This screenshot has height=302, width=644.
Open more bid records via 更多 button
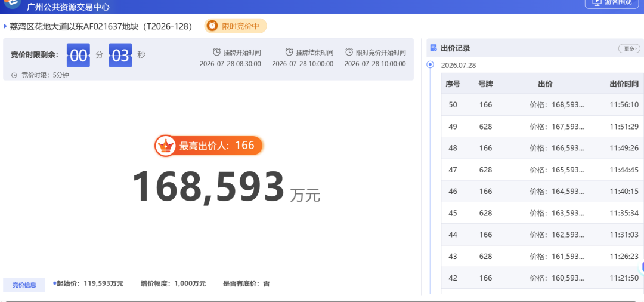629,48
